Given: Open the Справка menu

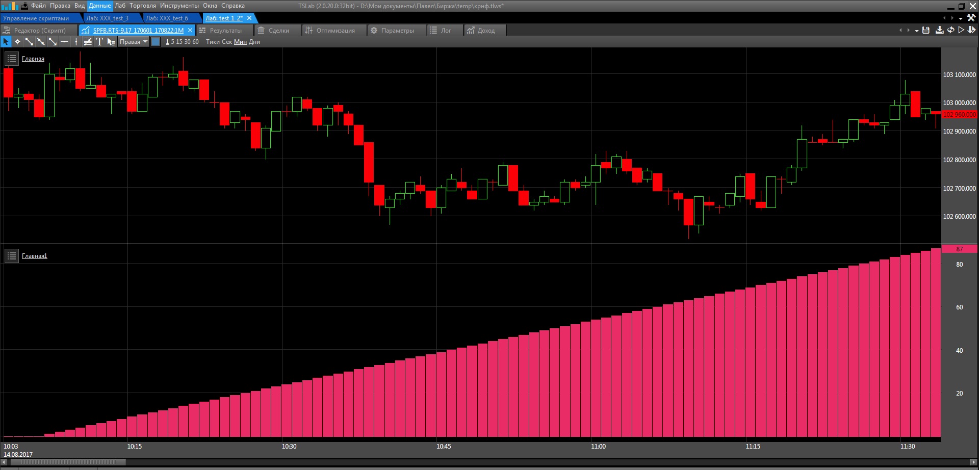Looking at the screenshot, I should (x=233, y=6).
